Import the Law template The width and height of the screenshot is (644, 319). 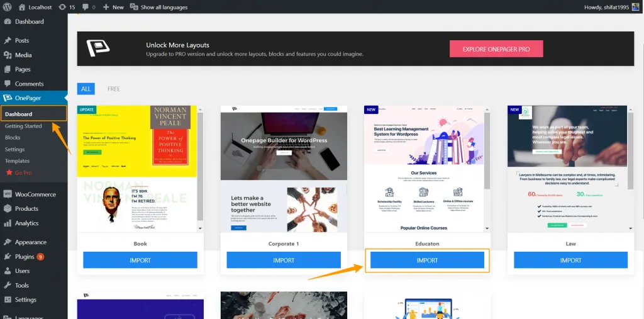click(571, 260)
